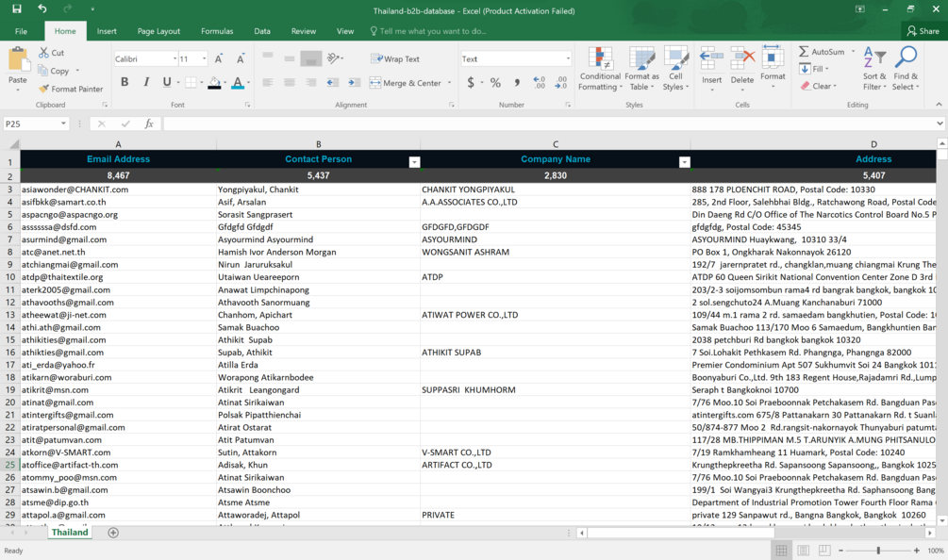
Task: Click the Increase Indent icon
Action: point(355,83)
